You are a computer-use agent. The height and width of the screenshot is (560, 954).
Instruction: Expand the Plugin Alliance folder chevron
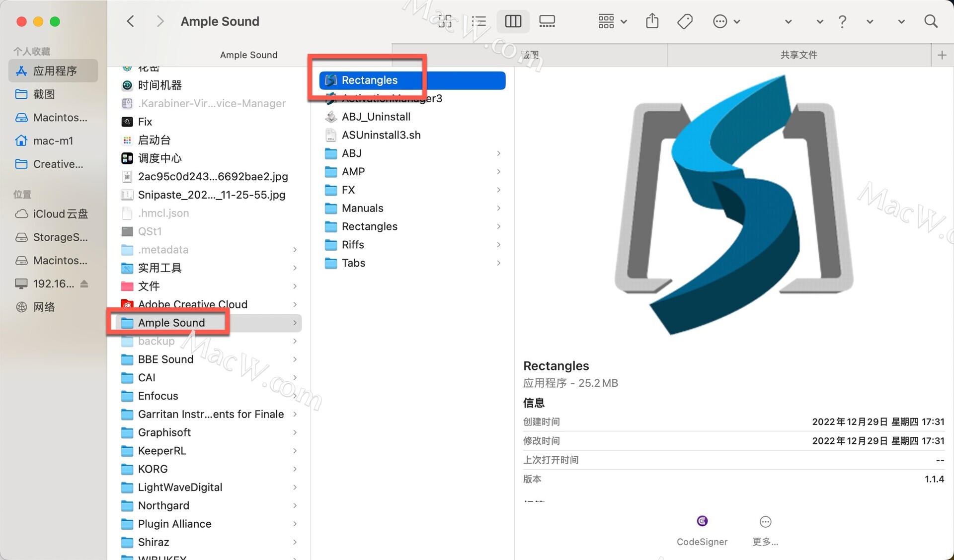[295, 524]
